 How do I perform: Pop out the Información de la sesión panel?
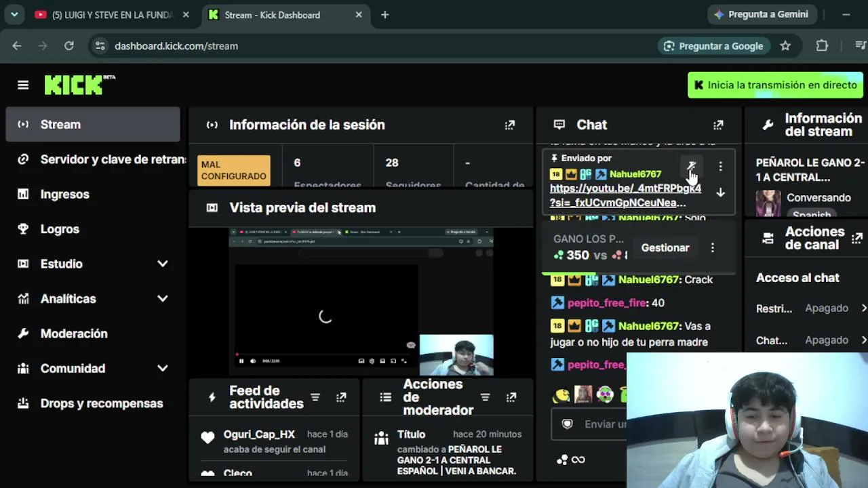pyautogui.click(x=510, y=125)
